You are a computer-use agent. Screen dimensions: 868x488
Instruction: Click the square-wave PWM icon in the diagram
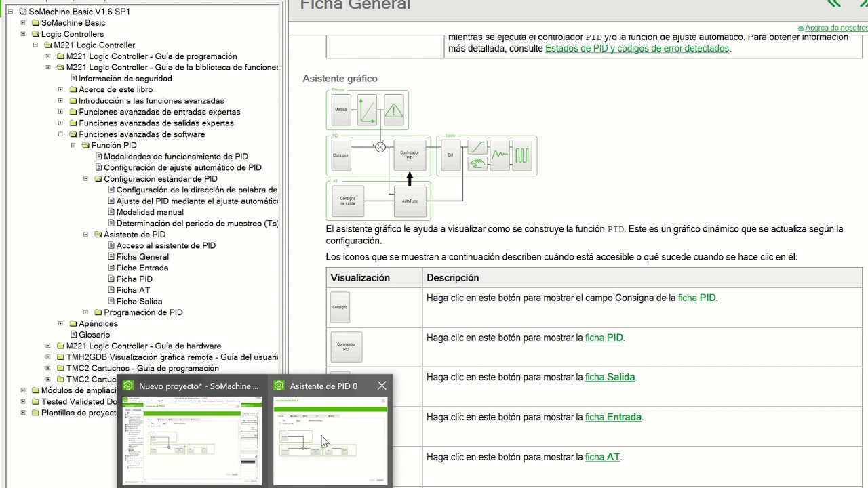(x=522, y=155)
